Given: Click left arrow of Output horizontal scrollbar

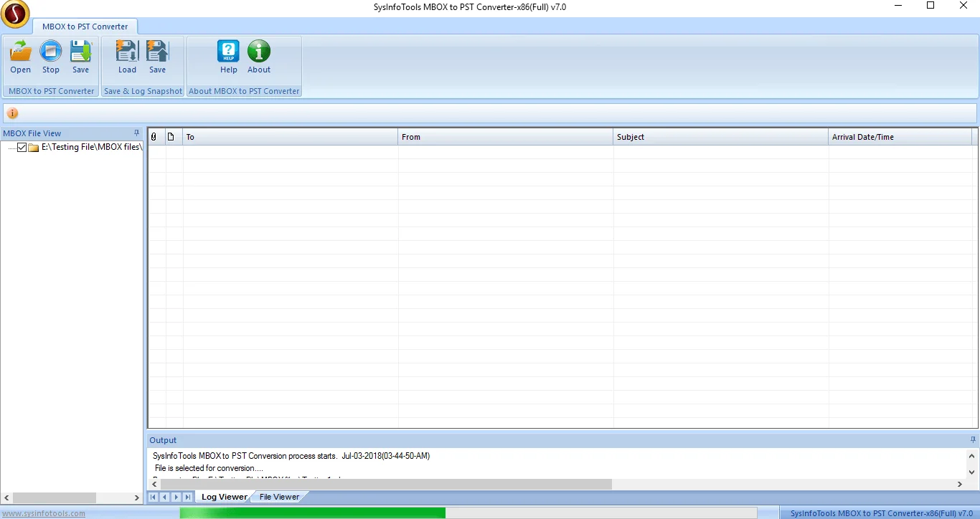Looking at the screenshot, I should [x=154, y=485].
